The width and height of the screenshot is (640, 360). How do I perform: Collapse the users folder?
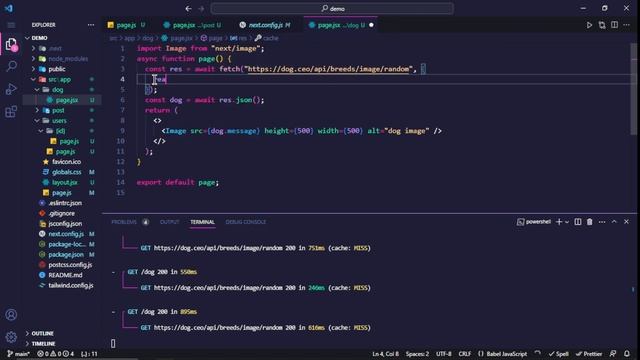coord(59,120)
